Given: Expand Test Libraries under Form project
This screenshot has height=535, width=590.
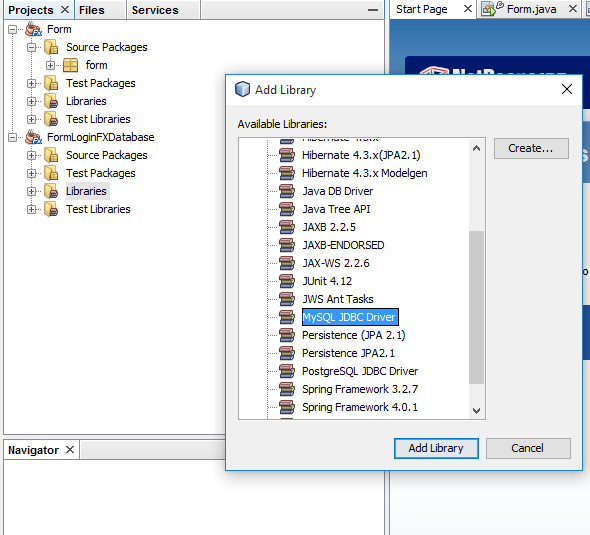Looking at the screenshot, I should [32, 119].
